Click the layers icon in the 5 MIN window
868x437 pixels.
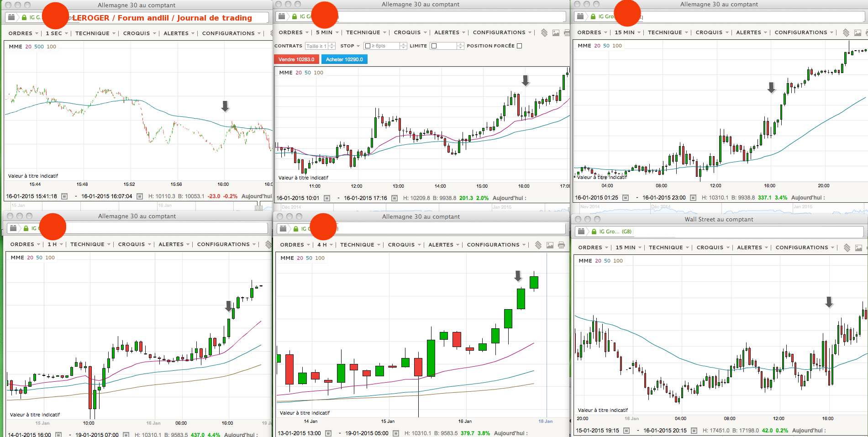pyautogui.click(x=544, y=32)
